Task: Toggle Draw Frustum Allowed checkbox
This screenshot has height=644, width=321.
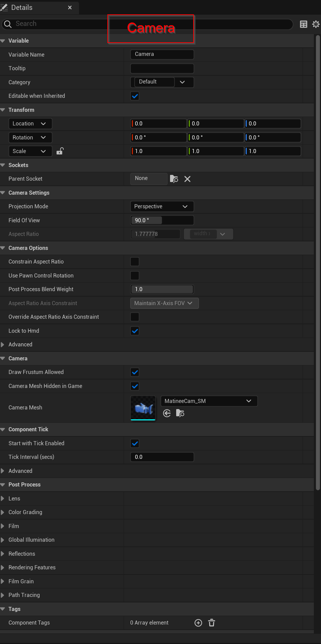Action: (x=135, y=372)
